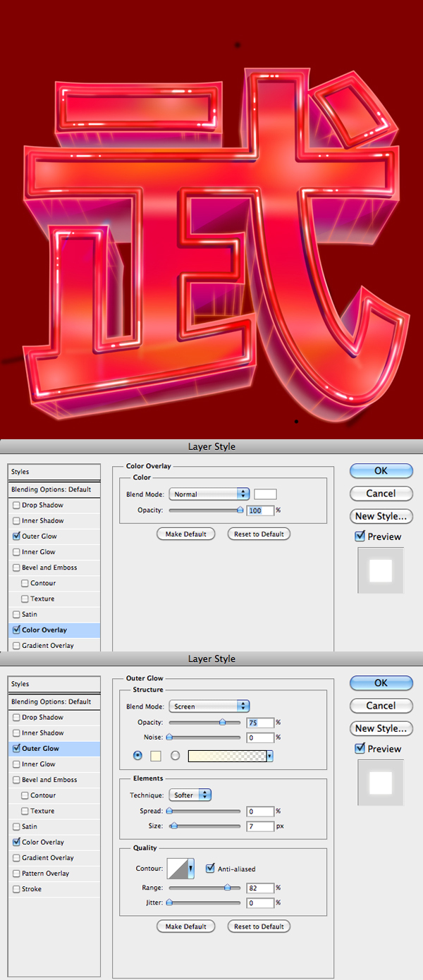Viewport: 423px width, 980px height.
Task: Toggle Preview checkbox in Color Overlay dialog
Action: click(x=360, y=537)
